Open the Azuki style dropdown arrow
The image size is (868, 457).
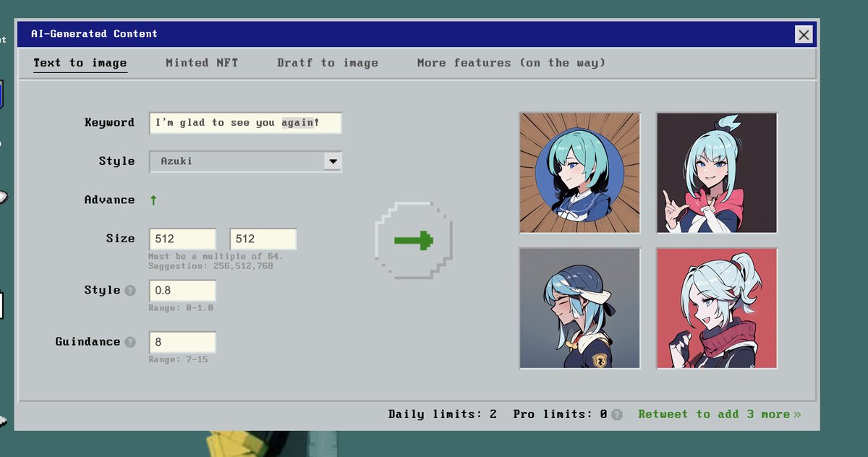tap(333, 161)
